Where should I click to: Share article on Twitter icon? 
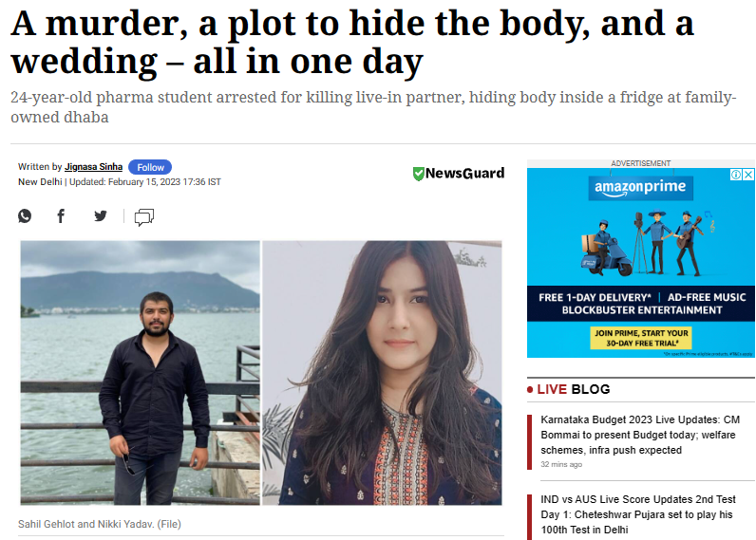101,215
